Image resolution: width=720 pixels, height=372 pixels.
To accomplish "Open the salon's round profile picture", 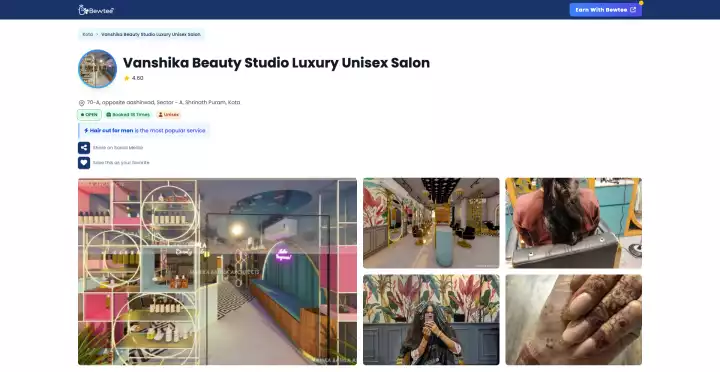I will tap(97, 69).
